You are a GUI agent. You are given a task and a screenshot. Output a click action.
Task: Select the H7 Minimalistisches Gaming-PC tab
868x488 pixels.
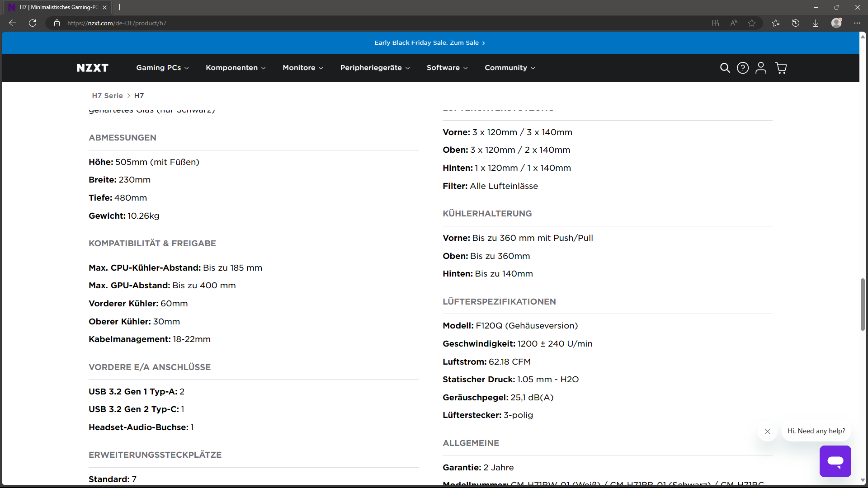58,7
